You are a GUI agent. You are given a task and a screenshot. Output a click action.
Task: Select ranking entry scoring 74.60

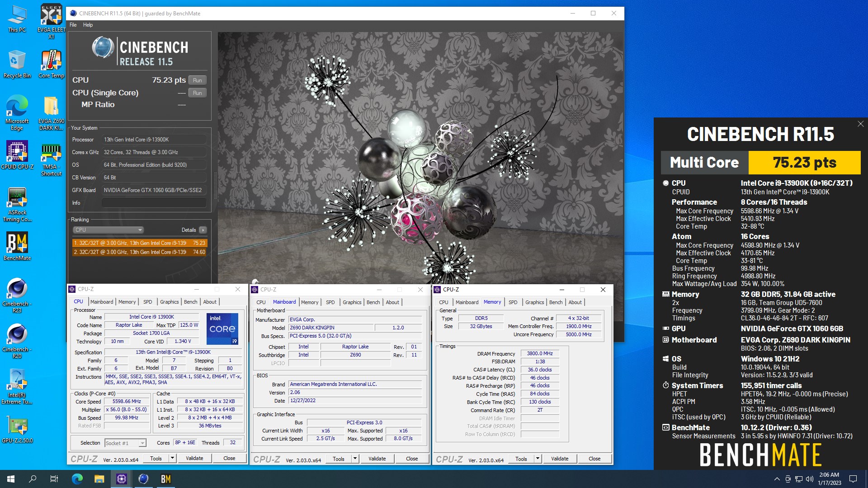139,252
